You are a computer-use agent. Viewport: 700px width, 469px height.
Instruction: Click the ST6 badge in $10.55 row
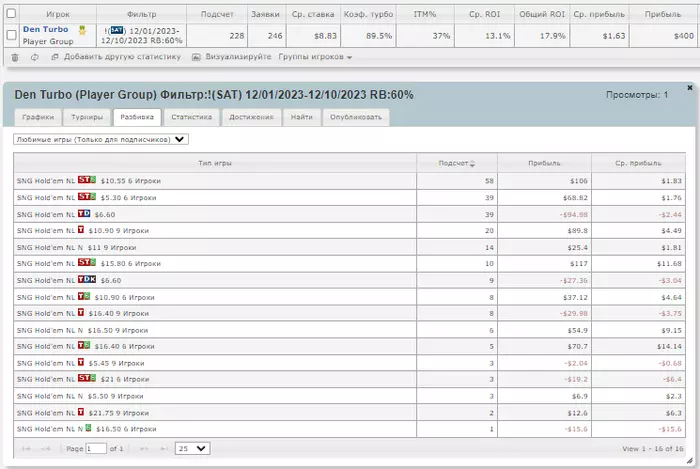click(87, 180)
